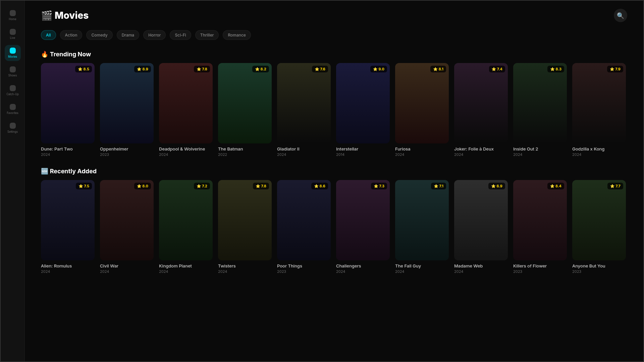Switch to the All genre tab
The height and width of the screenshot is (362, 644).
(48, 35)
